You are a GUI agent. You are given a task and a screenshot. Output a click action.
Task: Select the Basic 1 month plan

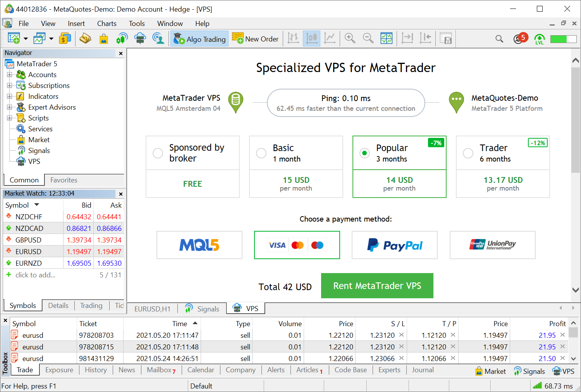tap(261, 153)
